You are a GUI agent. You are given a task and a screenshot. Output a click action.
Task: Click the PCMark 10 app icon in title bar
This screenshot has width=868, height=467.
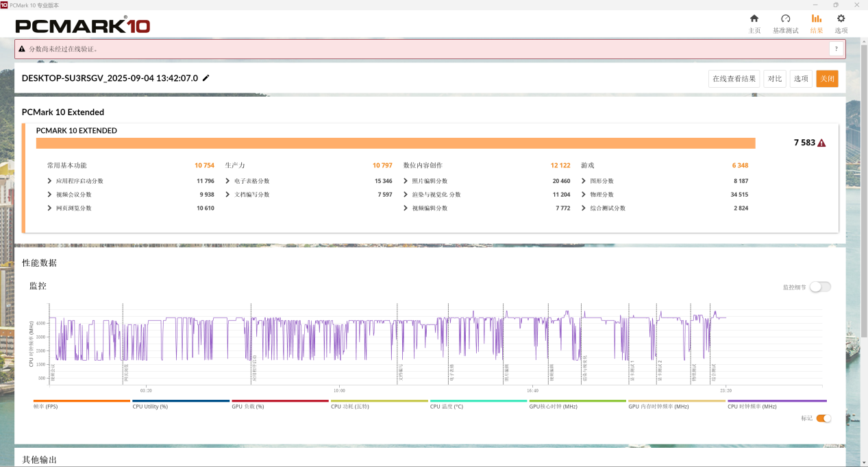[x=4, y=4]
